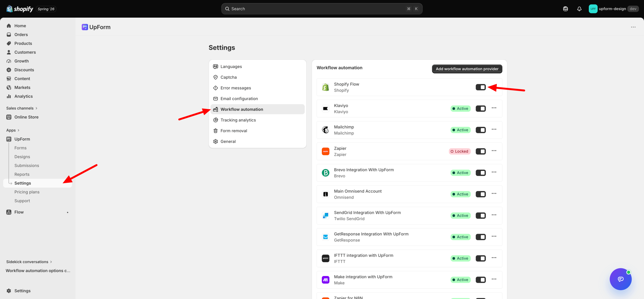Toggle the Shopify Flow switch
644x299 pixels.
481,87
